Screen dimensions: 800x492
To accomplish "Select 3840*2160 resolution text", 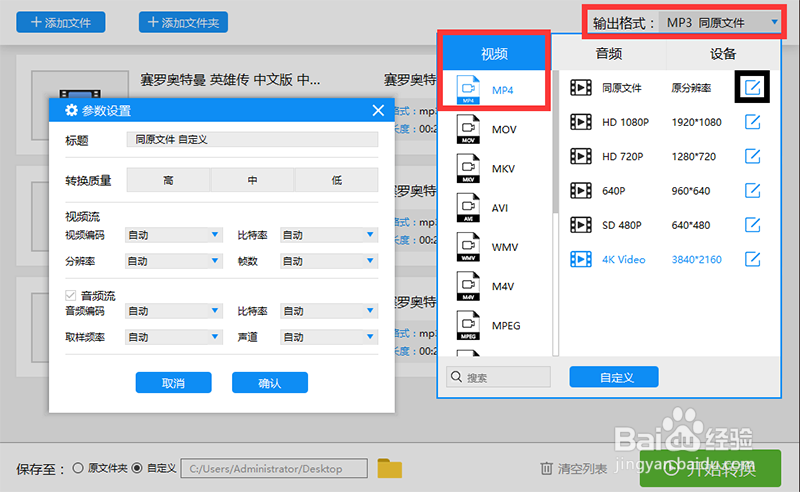I will point(696,260).
